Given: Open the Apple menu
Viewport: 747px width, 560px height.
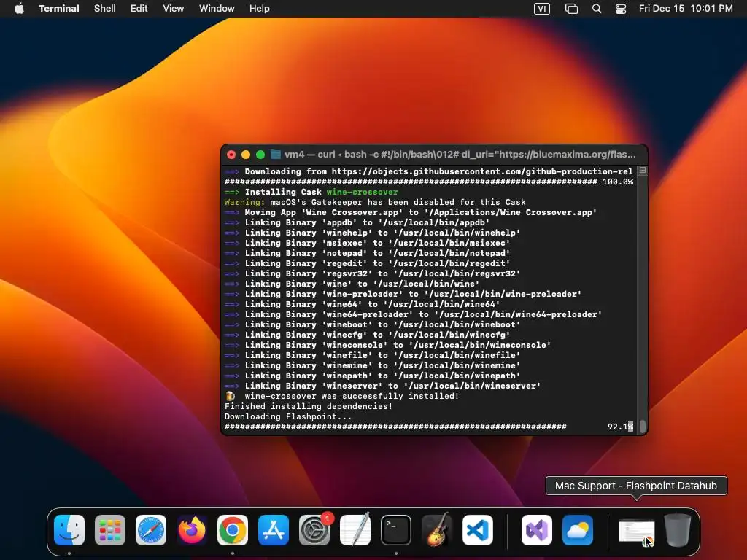Looking at the screenshot, I should click(x=19, y=9).
